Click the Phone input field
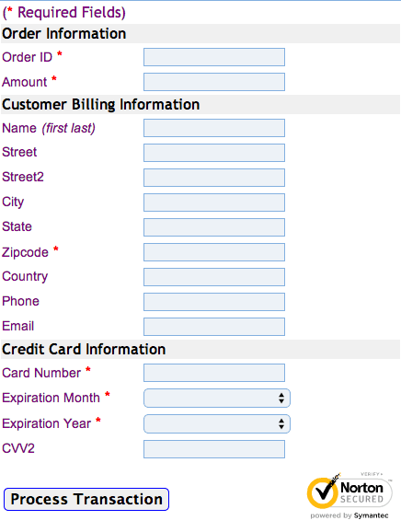Image resolution: width=401 pixels, height=532 pixels. click(214, 302)
